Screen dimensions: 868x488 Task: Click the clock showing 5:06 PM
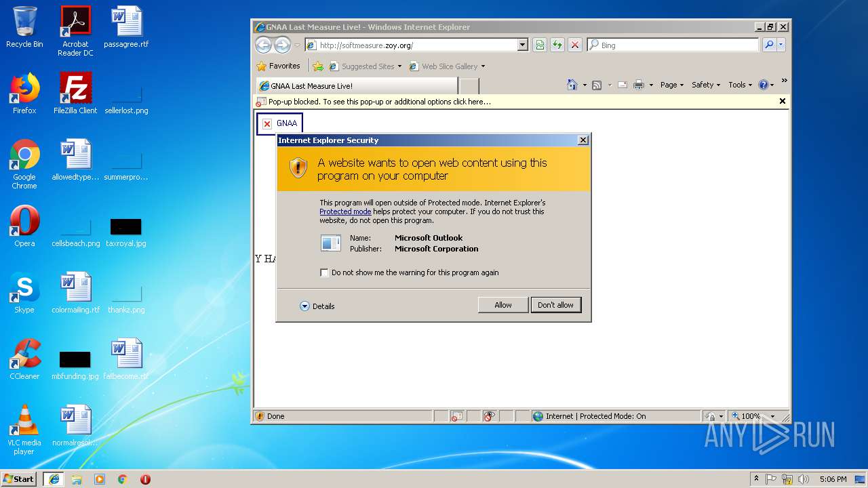[x=833, y=479]
